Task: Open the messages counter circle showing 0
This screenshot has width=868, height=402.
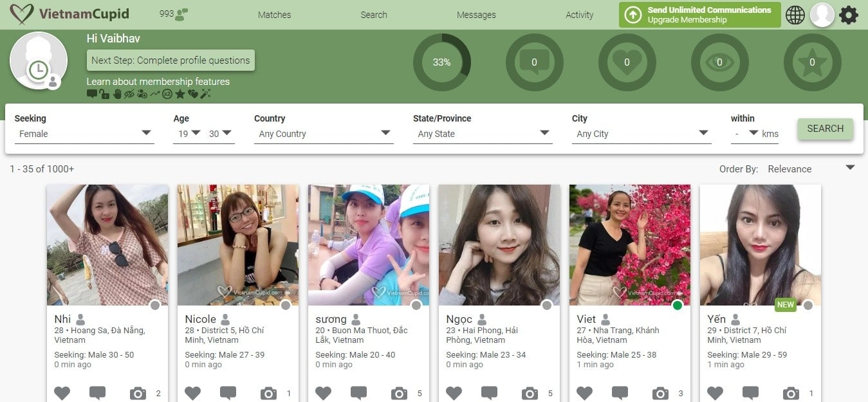Action: click(534, 62)
